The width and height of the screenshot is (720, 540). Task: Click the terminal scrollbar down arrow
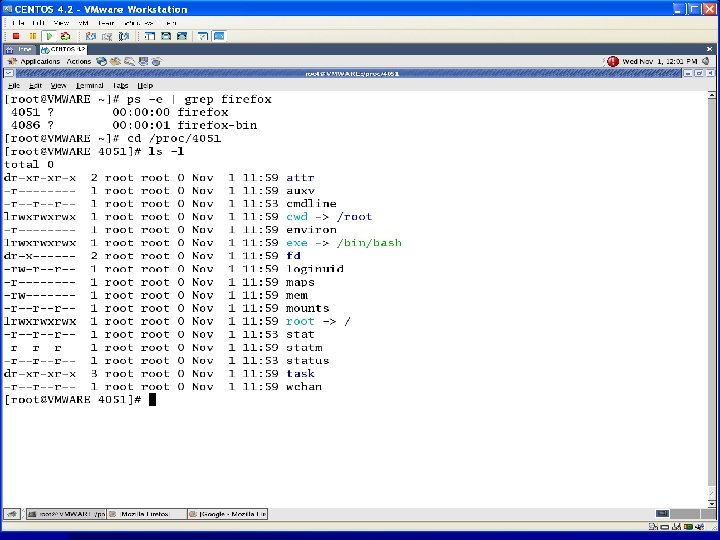click(x=711, y=504)
